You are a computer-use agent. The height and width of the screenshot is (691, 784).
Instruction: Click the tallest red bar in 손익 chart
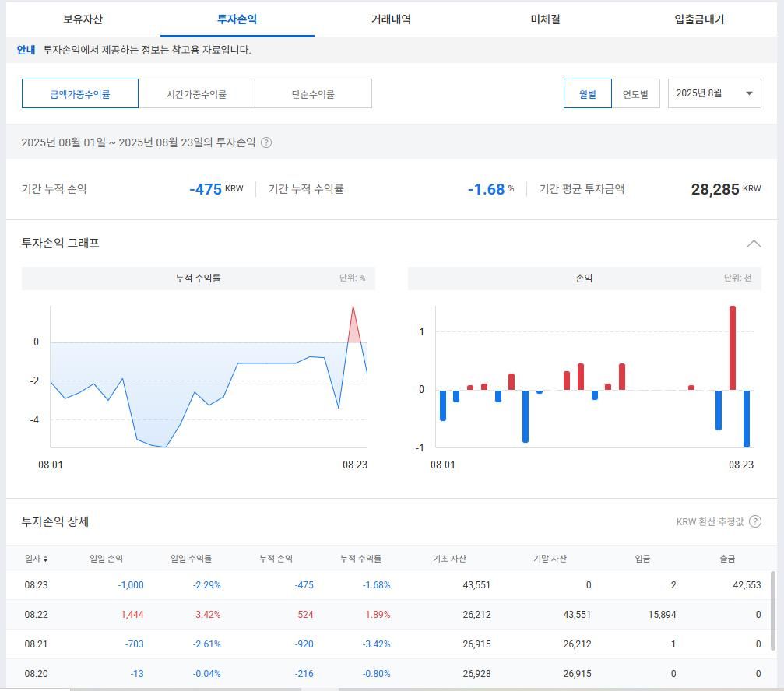733,348
